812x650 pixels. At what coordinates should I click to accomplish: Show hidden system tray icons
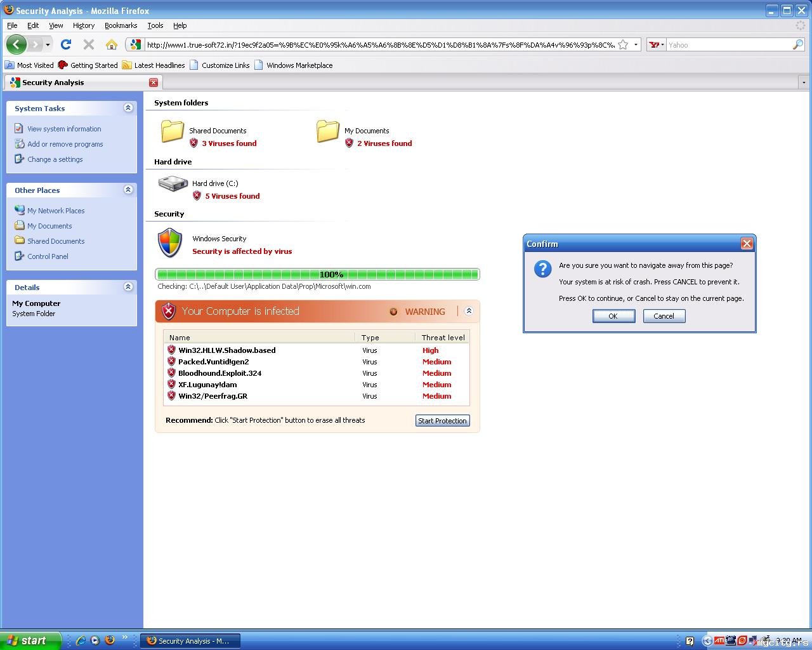click(x=707, y=641)
